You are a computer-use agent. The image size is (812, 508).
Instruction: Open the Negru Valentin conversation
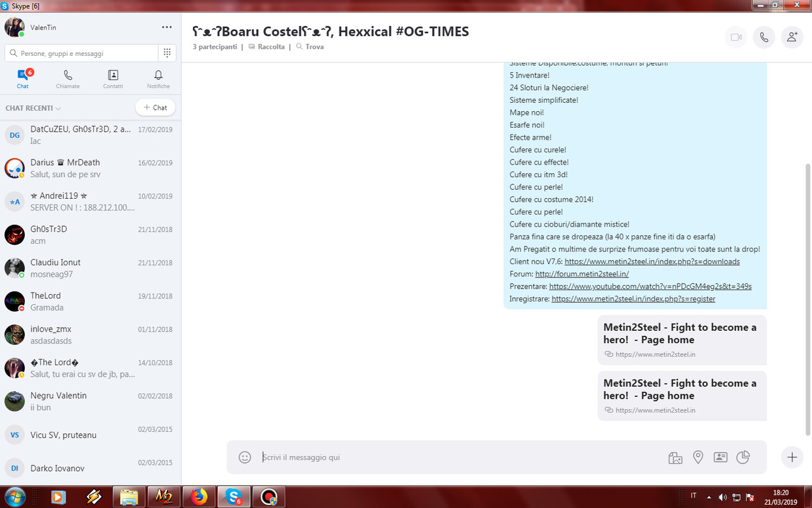coord(90,402)
